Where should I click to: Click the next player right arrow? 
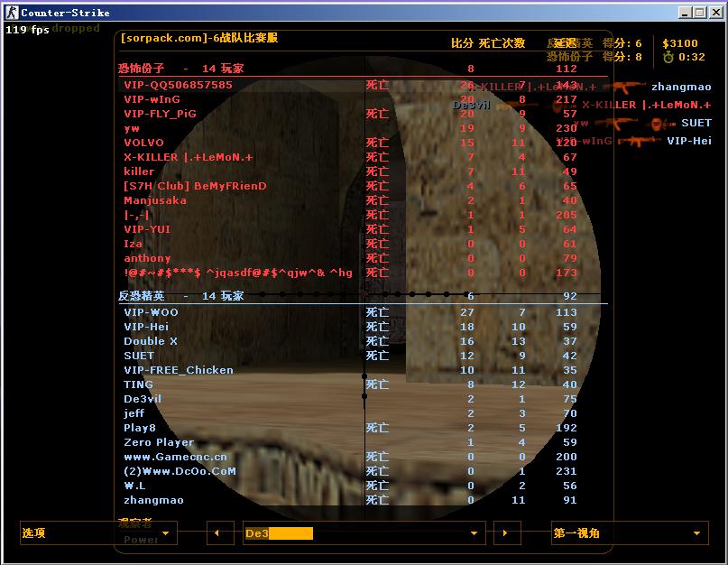pyautogui.click(x=506, y=533)
